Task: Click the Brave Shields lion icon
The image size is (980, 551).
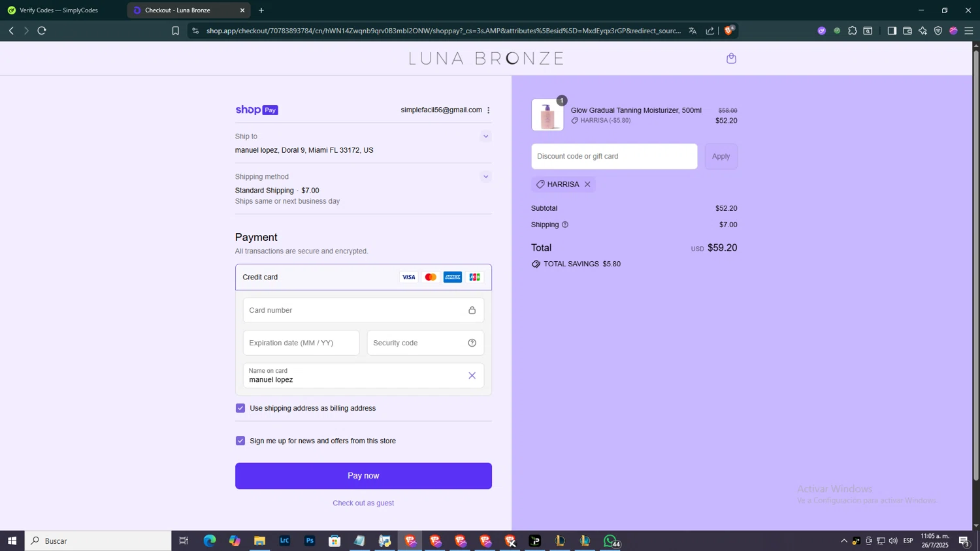Action: [x=729, y=30]
